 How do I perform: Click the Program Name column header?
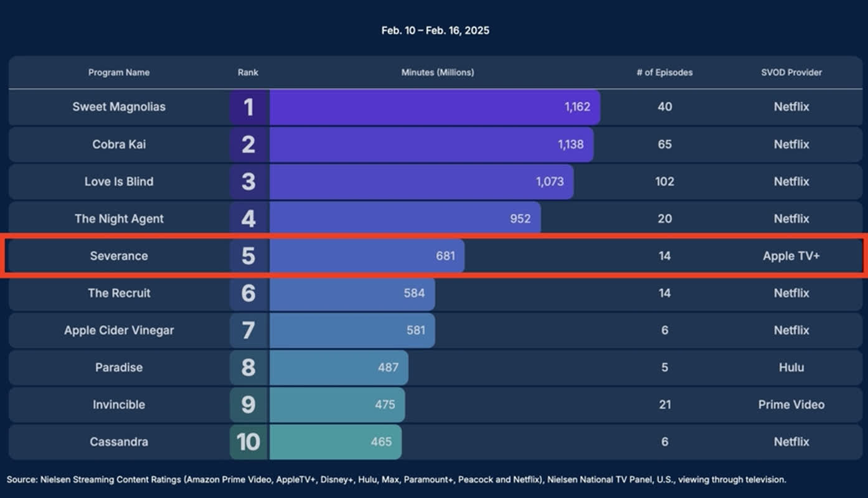[x=118, y=72]
